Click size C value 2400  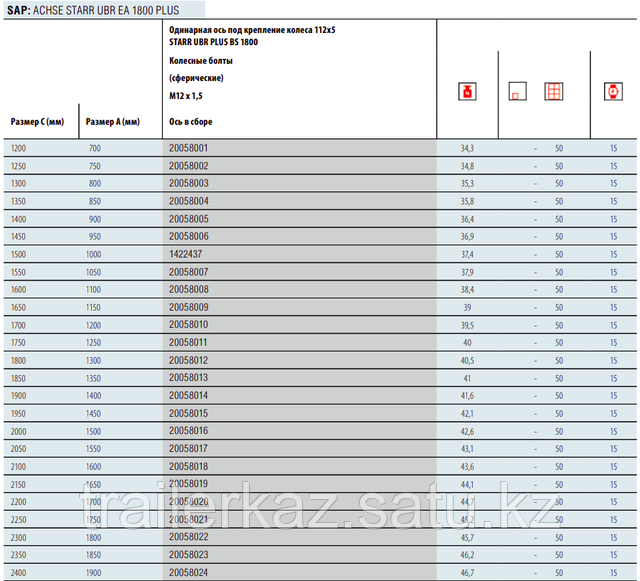coord(18,573)
